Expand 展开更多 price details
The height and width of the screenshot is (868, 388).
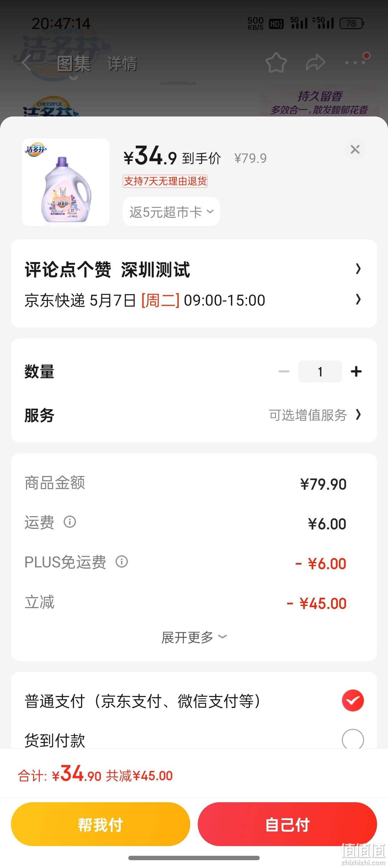click(194, 637)
